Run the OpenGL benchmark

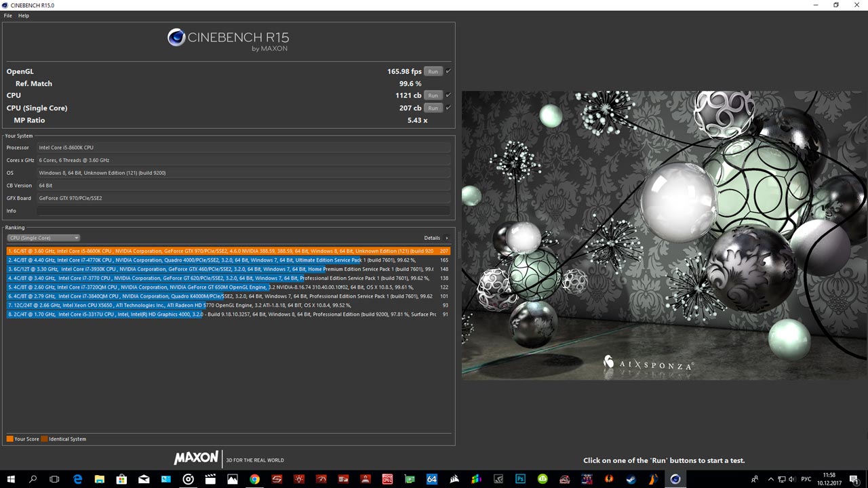(x=433, y=71)
